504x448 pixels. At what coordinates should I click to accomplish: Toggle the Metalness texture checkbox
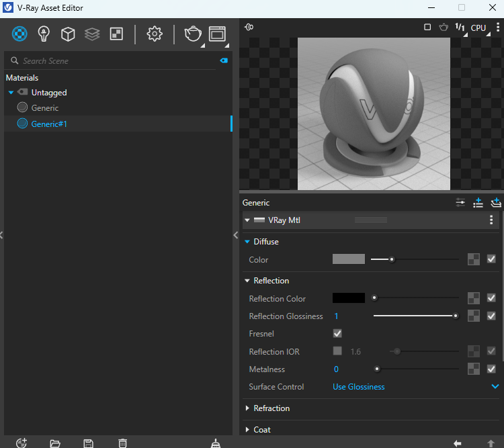point(491,369)
